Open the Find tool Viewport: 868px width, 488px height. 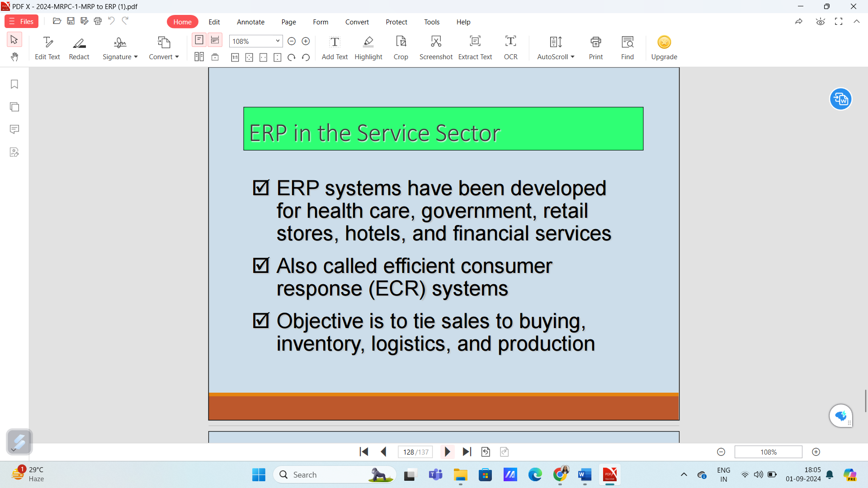[627, 48]
